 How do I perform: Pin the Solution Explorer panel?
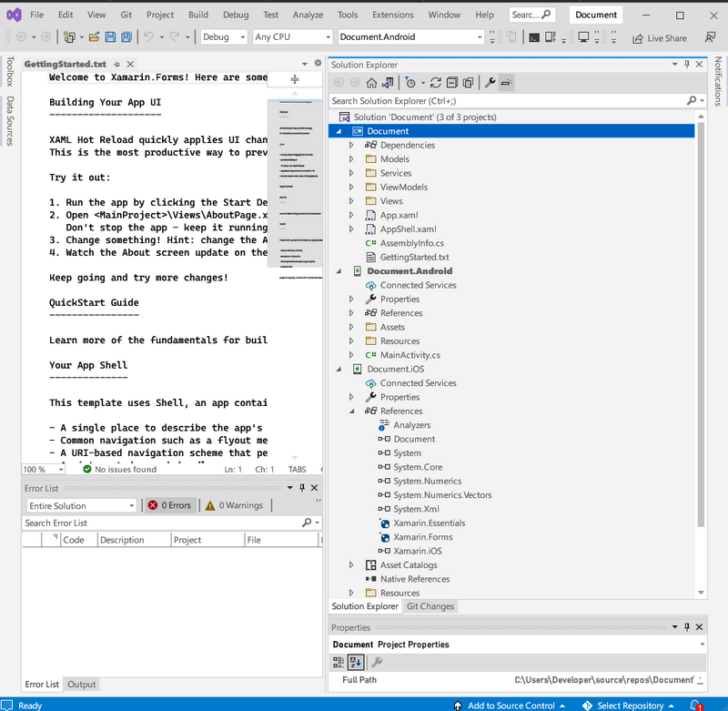coord(687,65)
